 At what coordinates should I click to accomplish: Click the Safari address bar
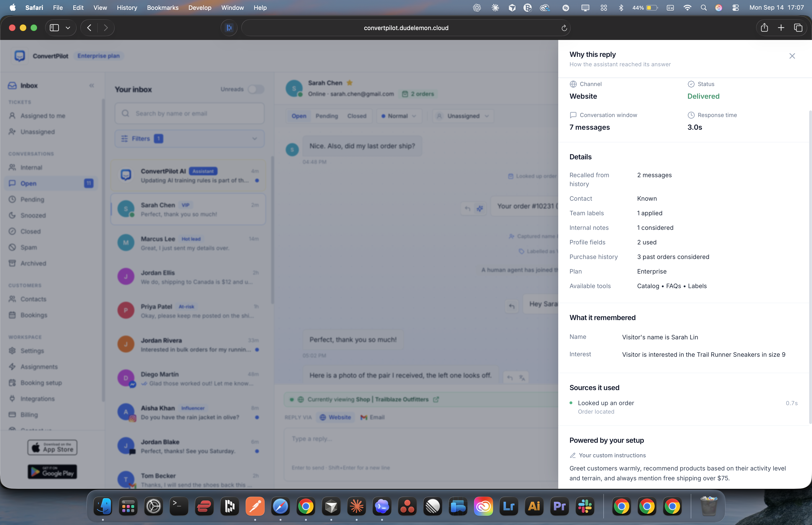click(406, 28)
